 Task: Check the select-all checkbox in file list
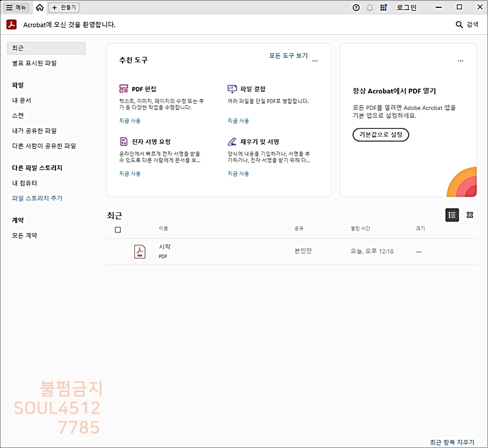tap(118, 230)
